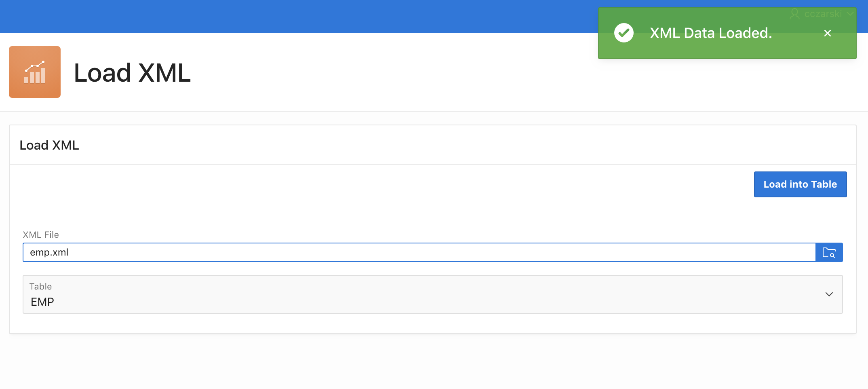Expand the chevron next to cczarski

(x=850, y=14)
